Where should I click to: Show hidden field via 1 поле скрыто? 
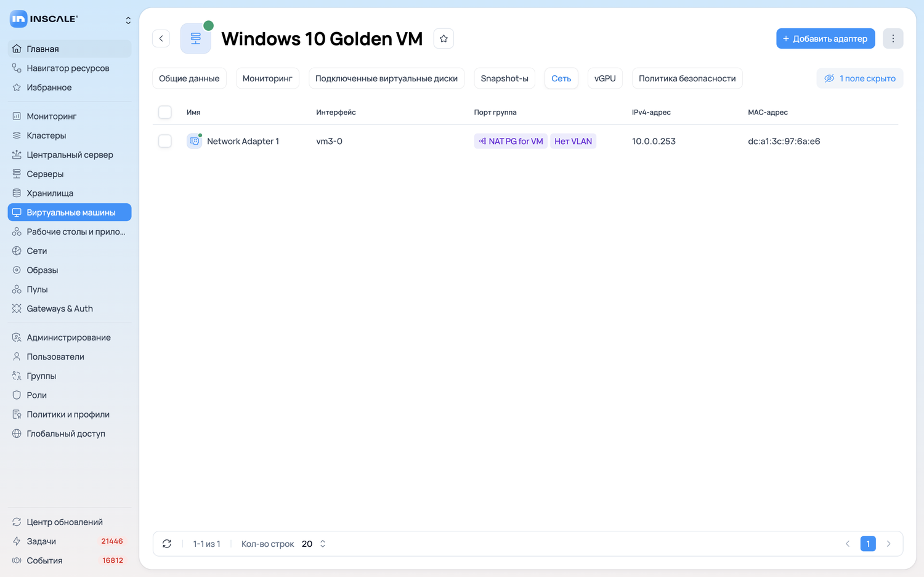(860, 78)
